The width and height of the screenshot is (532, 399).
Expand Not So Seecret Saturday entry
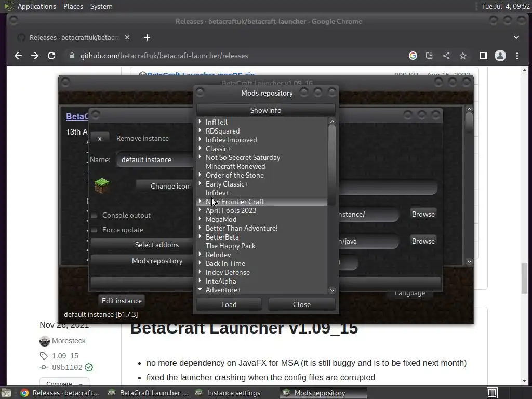pos(200,157)
